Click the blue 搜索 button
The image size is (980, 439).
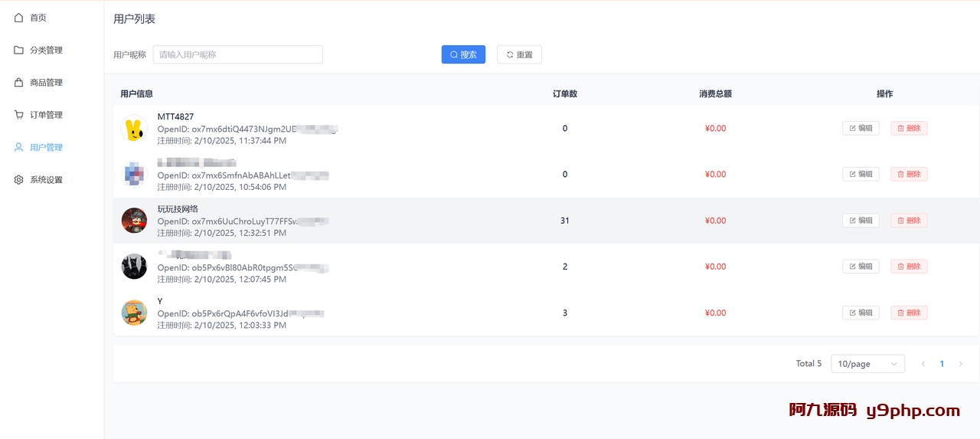point(463,54)
